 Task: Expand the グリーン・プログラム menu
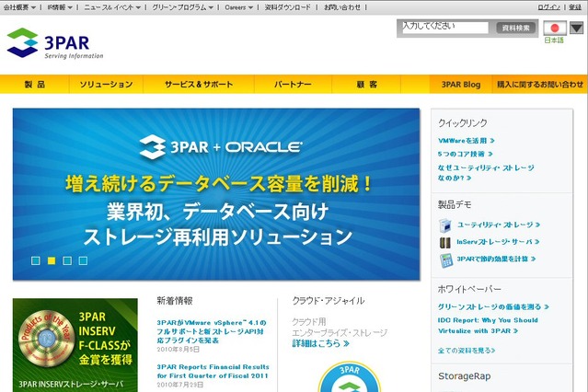[182, 7]
